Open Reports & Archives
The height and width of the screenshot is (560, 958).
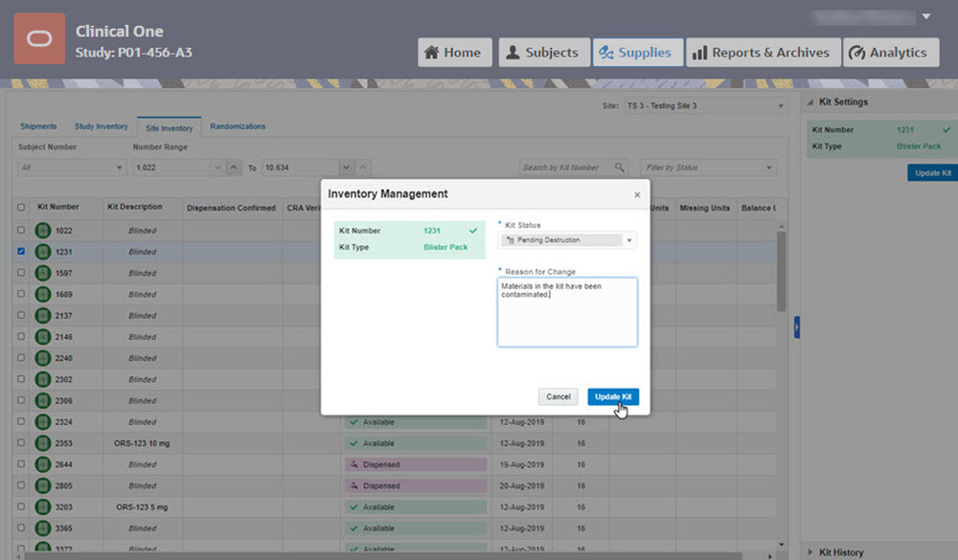pos(763,53)
